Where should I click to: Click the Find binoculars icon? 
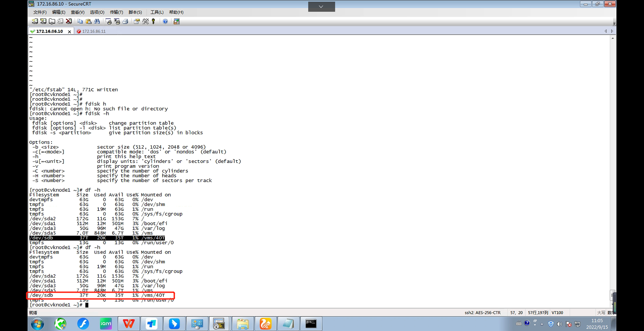pos(97,21)
